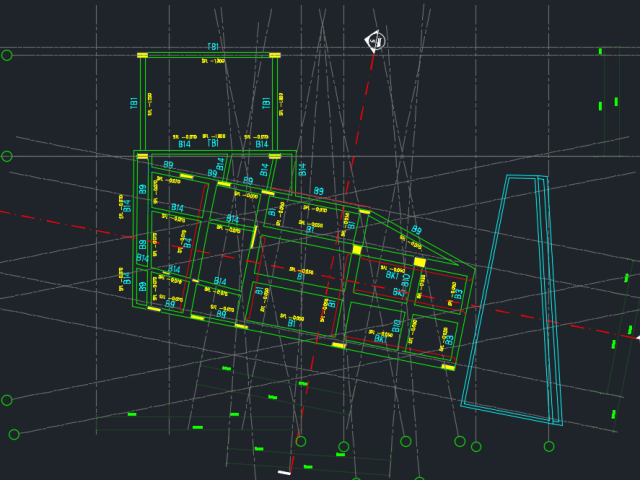Screen dimensions: 640x480
Task: Click the small white marker at the bottom
Action: coord(284,472)
